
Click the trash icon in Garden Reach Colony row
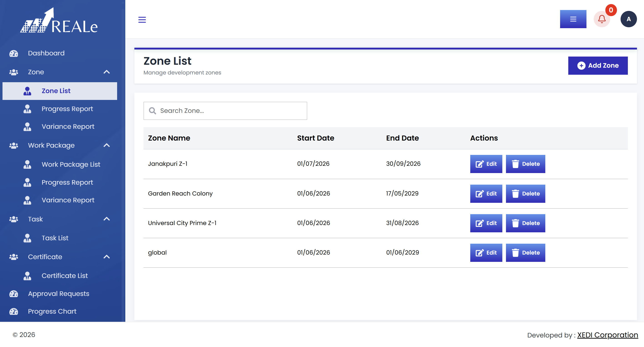[515, 194]
